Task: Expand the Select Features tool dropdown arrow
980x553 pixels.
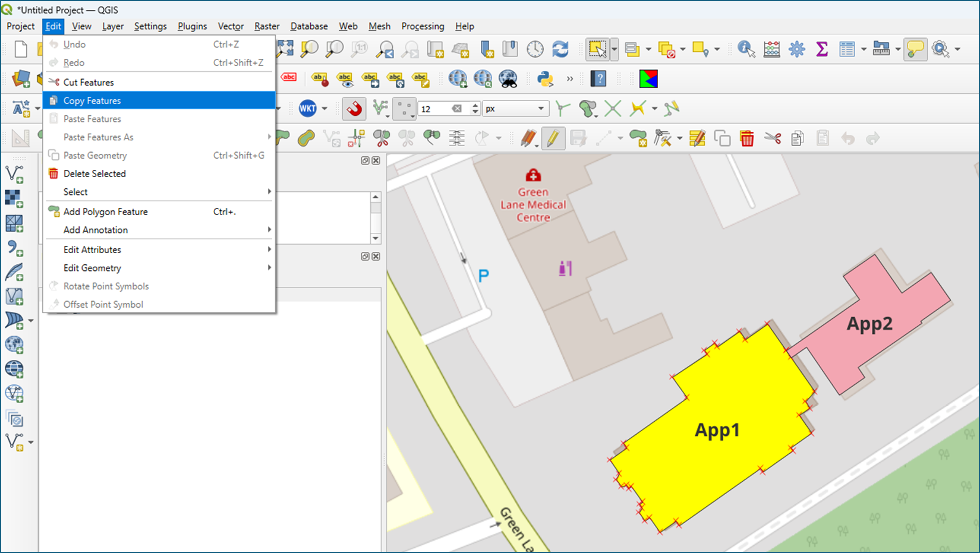Action: (614, 49)
